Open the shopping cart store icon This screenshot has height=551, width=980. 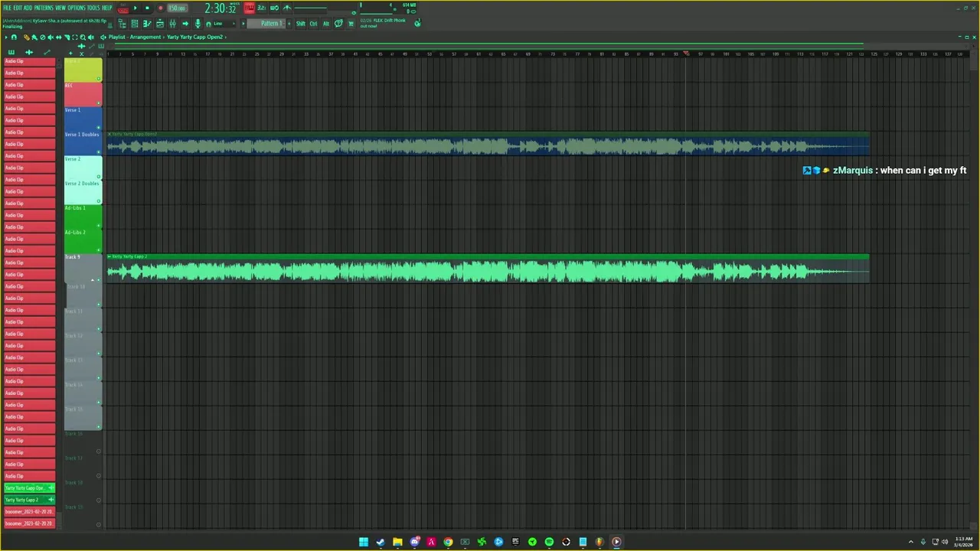tap(351, 24)
